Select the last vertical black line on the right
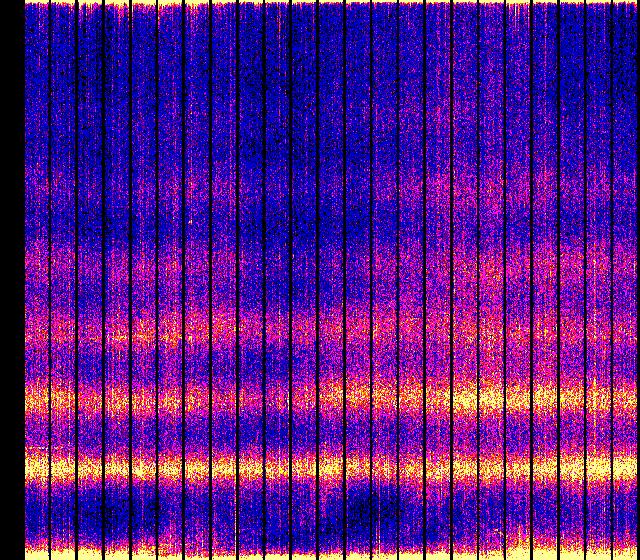The height and width of the screenshot is (560, 640). [611, 280]
